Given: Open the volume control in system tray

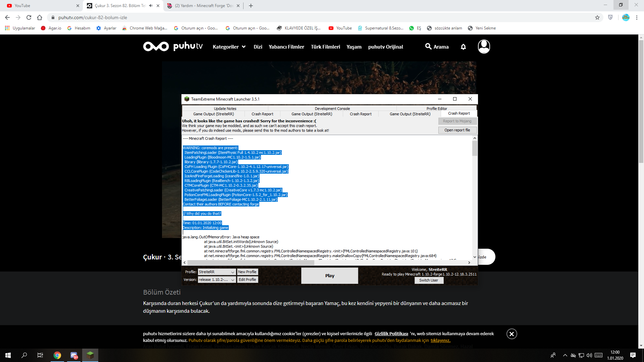Looking at the screenshot, I should tap(589, 355).
